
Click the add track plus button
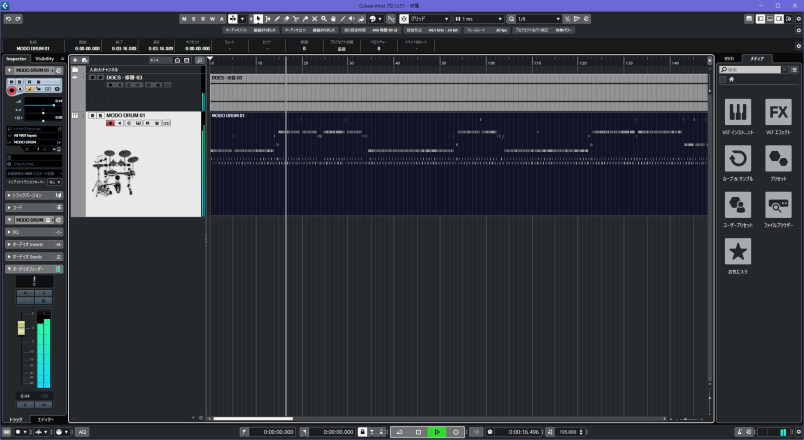pyautogui.click(x=75, y=60)
